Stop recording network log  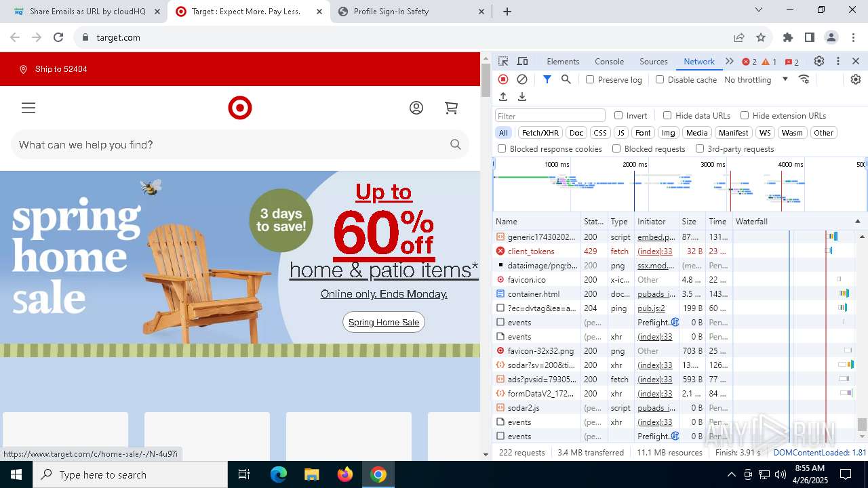(503, 79)
